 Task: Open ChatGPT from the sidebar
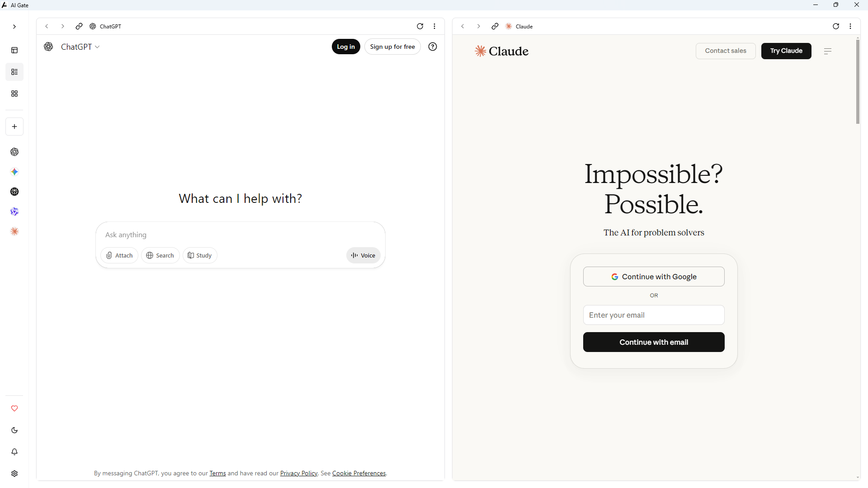pyautogui.click(x=14, y=152)
